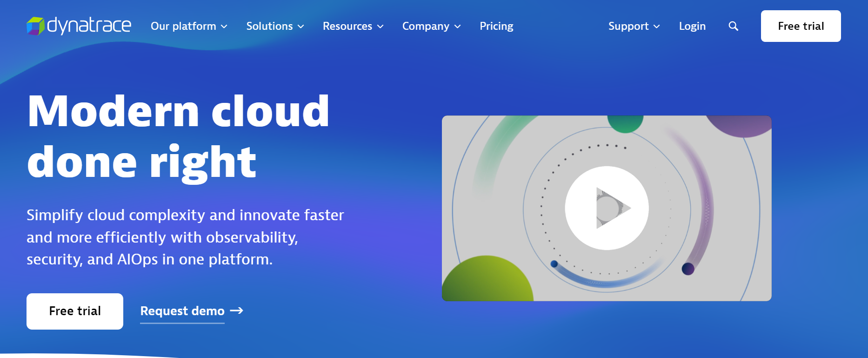Open the search magnifier icon
868x358 pixels.
733,26
